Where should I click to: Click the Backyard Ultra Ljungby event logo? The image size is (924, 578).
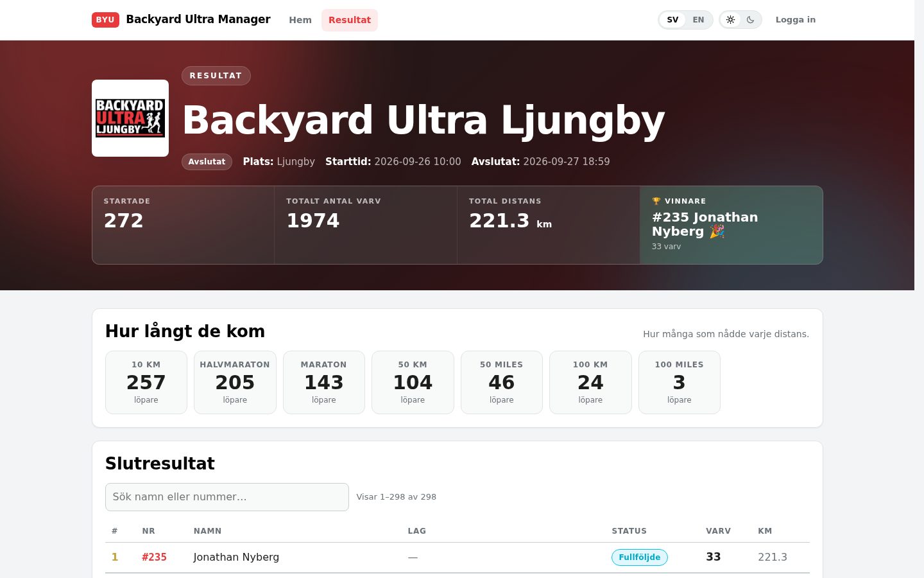[x=130, y=118]
